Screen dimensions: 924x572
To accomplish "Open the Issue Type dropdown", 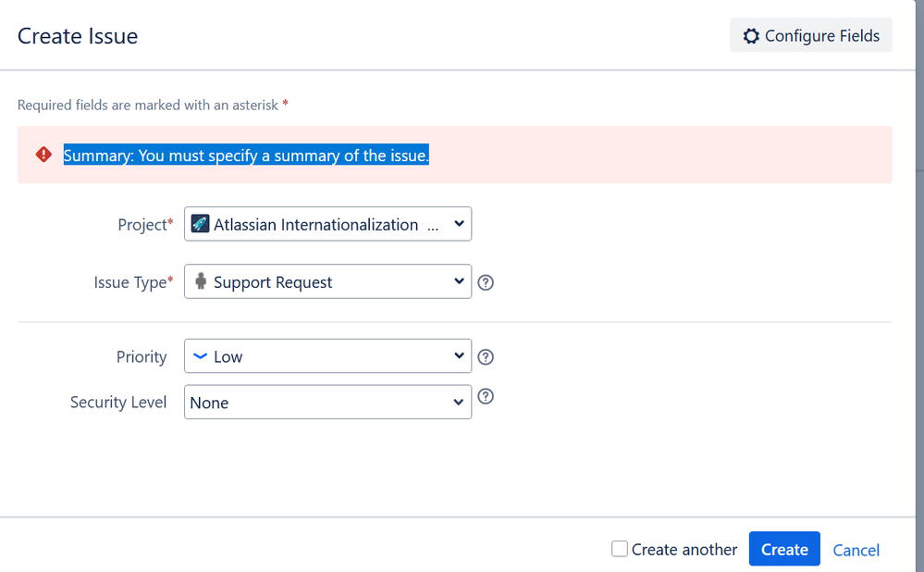I will point(327,281).
